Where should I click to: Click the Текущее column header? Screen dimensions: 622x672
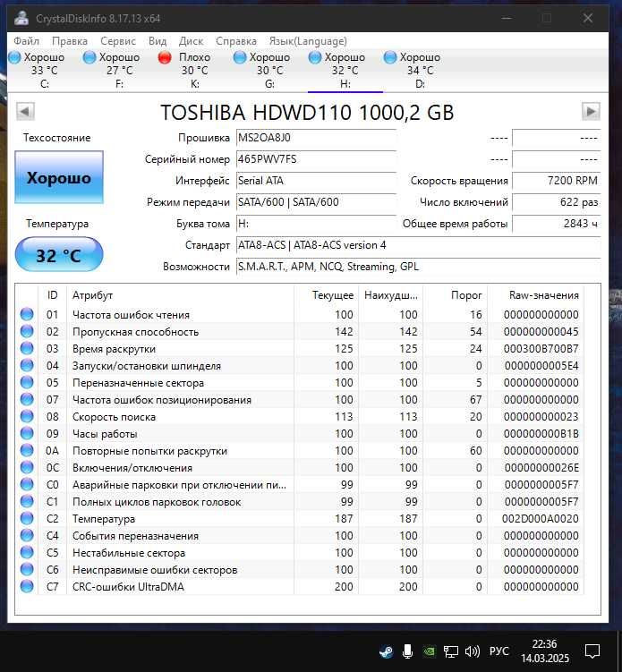click(x=327, y=295)
